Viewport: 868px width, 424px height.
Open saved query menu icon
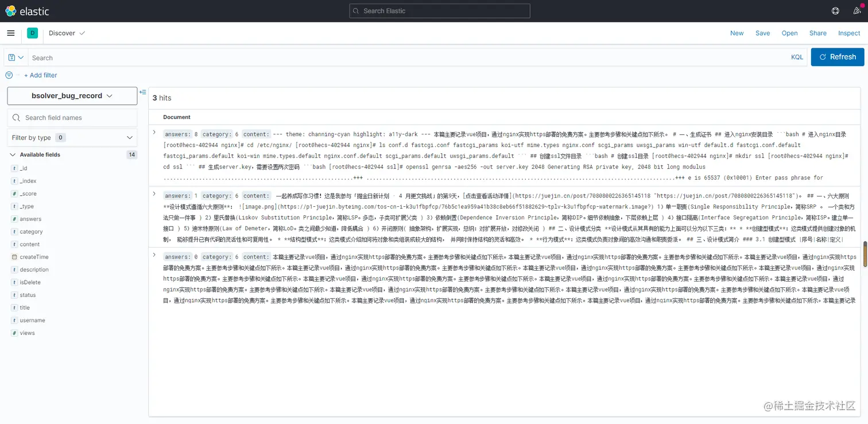coord(15,57)
